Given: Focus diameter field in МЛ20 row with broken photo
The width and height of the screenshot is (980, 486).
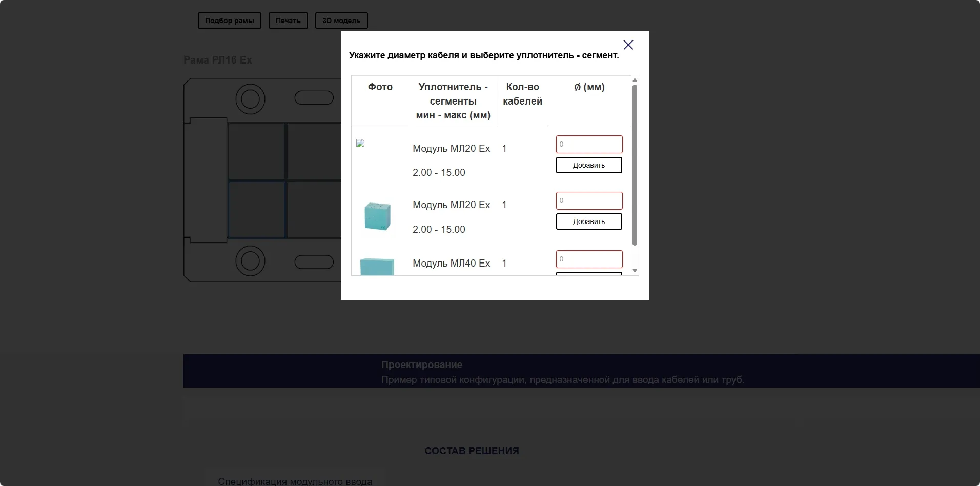Looking at the screenshot, I should [x=589, y=144].
